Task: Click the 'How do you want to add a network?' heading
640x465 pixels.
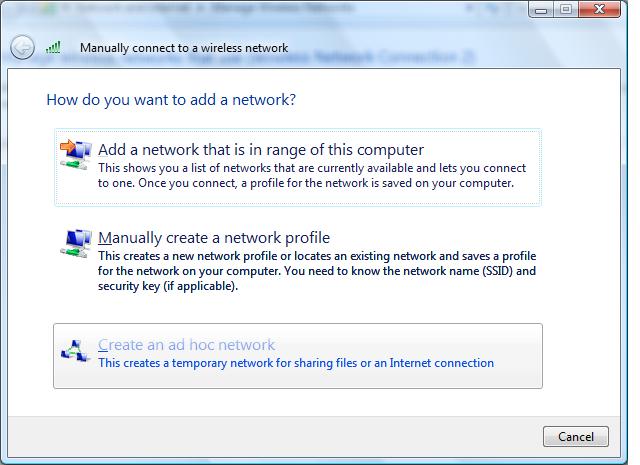Action: pyautogui.click(x=171, y=100)
